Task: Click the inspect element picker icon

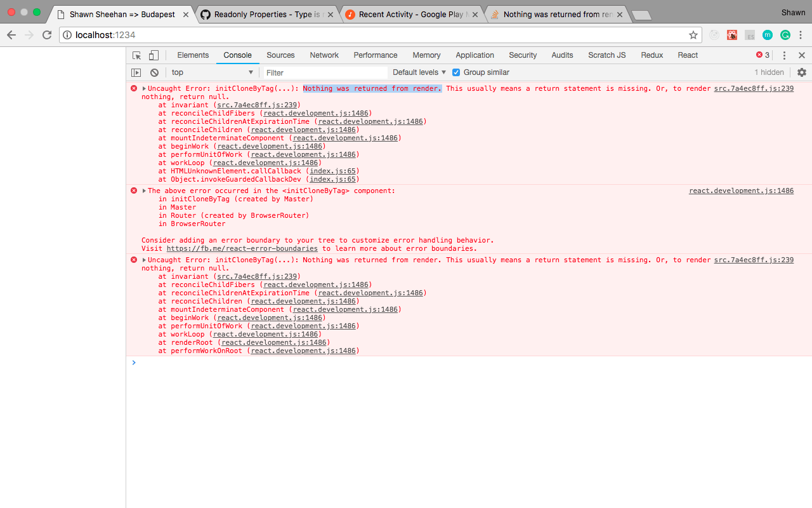Action: tap(136, 55)
